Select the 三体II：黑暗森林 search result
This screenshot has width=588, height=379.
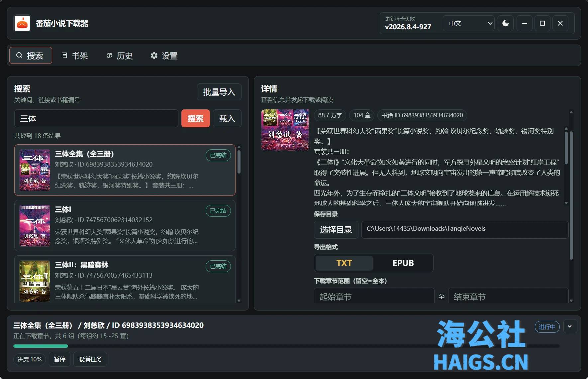click(x=125, y=279)
